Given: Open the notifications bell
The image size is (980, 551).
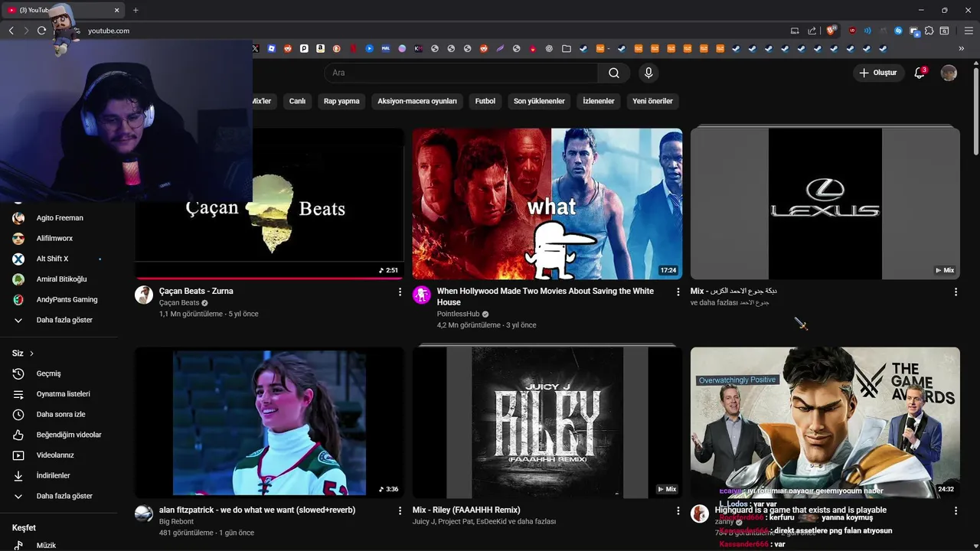Looking at the screenshot, I should click(x=920, y=73).
